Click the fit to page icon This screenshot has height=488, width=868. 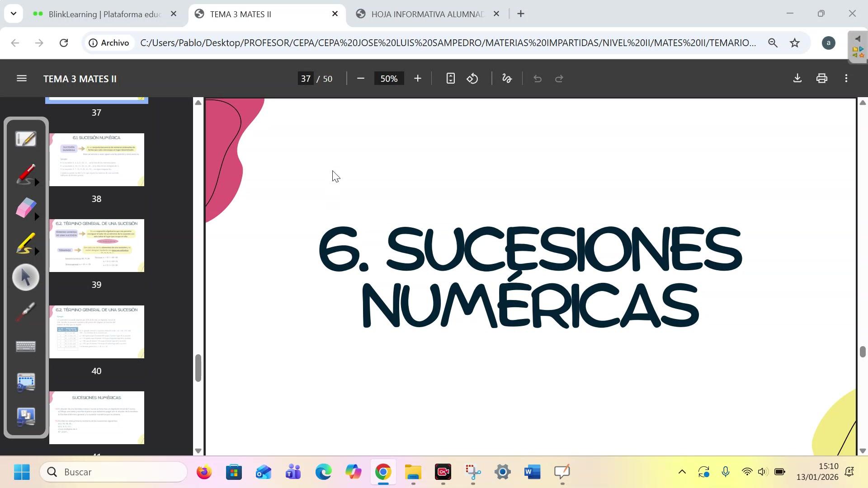pyautogui.click(x=450, y=79)
